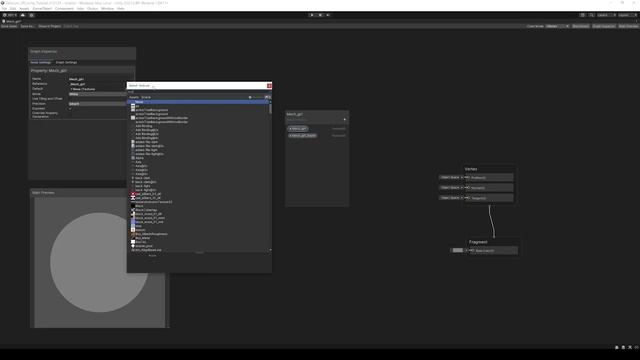Choose the Black texture in list
Viewport: 640px width, 360px height.
140,206
